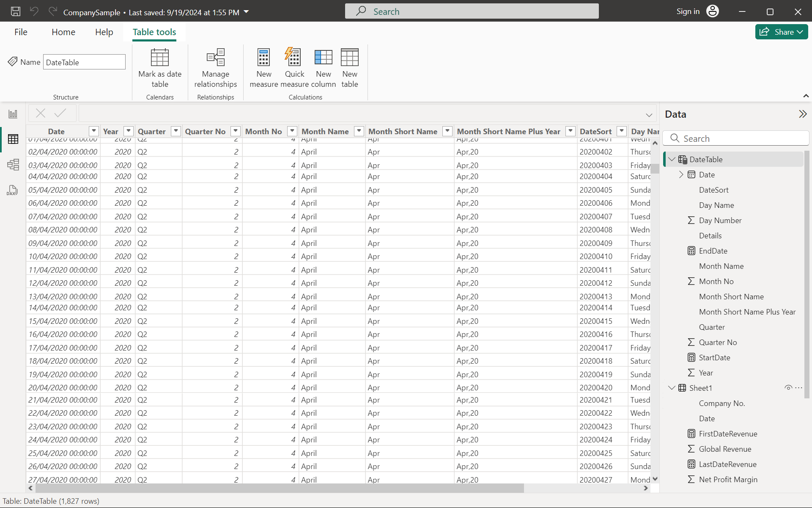The width and height of the screenshot is (812, 508).
Task: Click Sign in link
Action: pos(688,11)
